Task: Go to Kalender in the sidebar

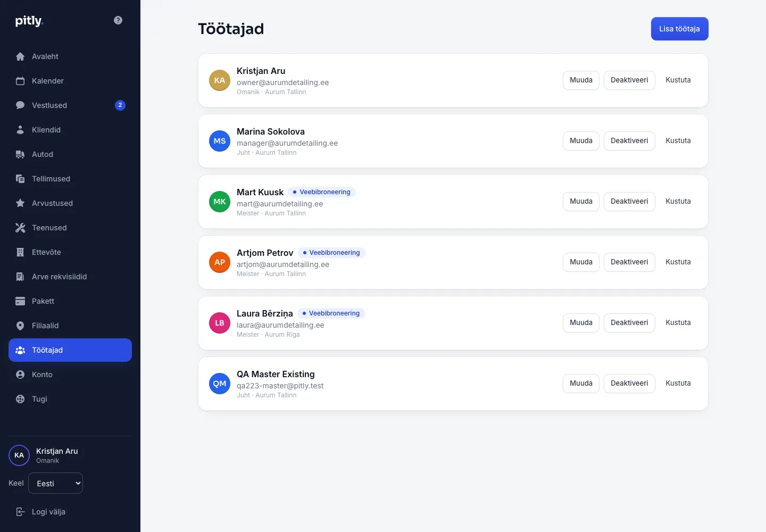Action: pos(70,81)
